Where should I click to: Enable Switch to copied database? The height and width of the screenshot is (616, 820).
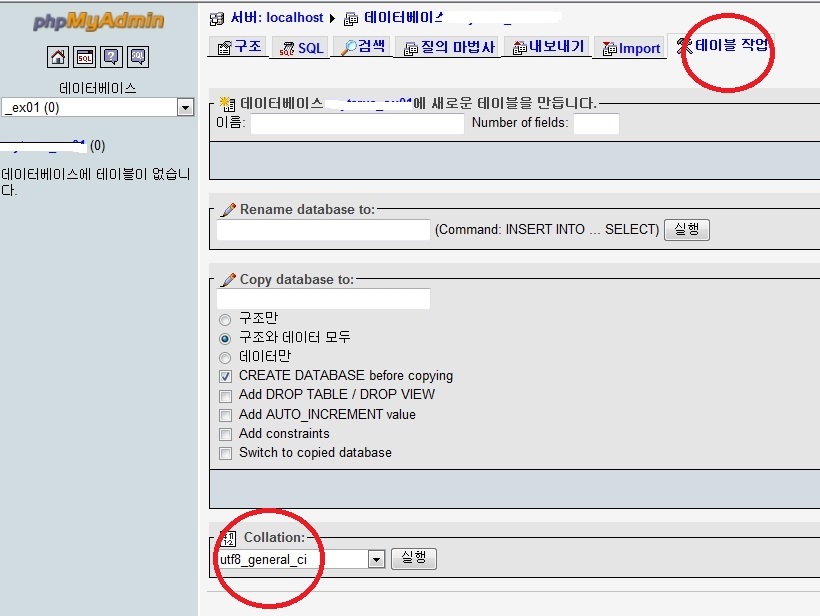click(225, 453)
